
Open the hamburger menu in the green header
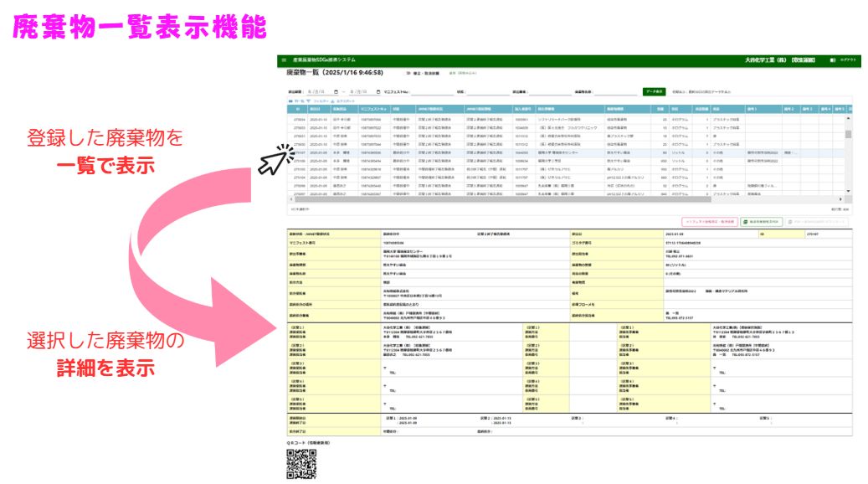click(284, 60)
